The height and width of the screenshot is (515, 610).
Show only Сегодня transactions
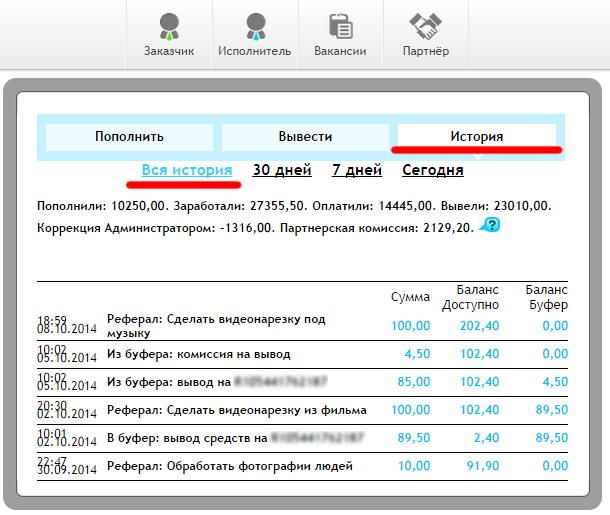coord(432,170)
